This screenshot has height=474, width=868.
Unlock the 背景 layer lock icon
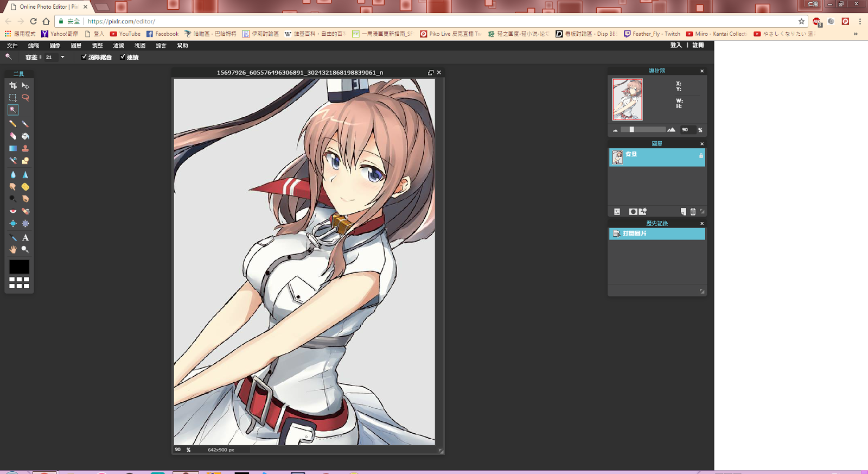(x=701, y=156)
